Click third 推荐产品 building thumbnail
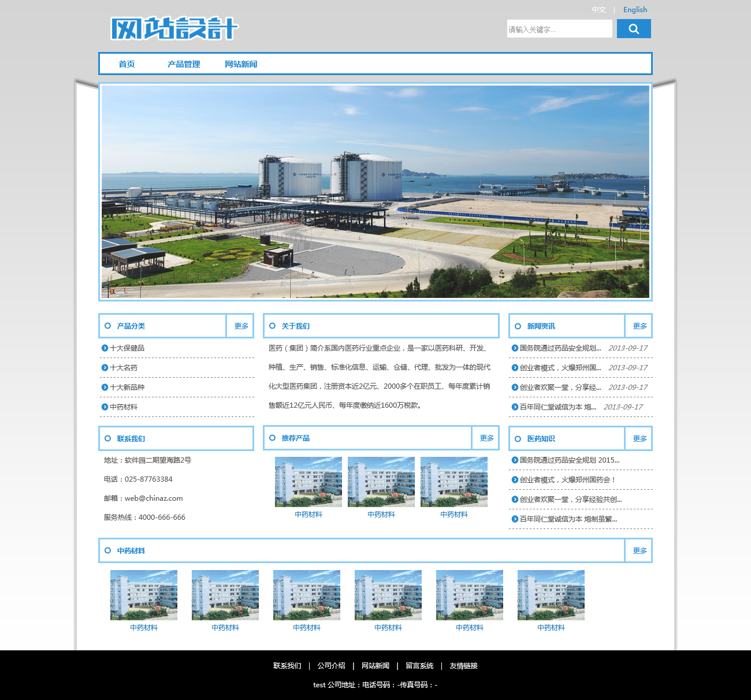751x700 pixels. click(454, 482)
